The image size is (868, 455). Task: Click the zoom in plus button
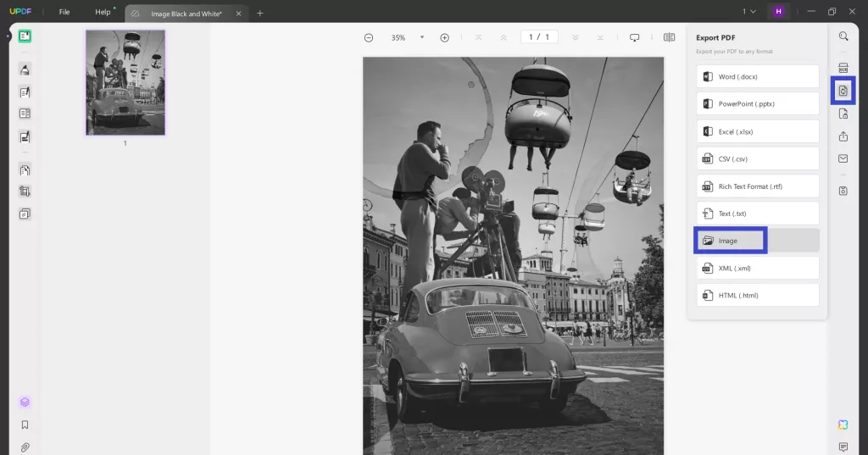click(444, 37)
